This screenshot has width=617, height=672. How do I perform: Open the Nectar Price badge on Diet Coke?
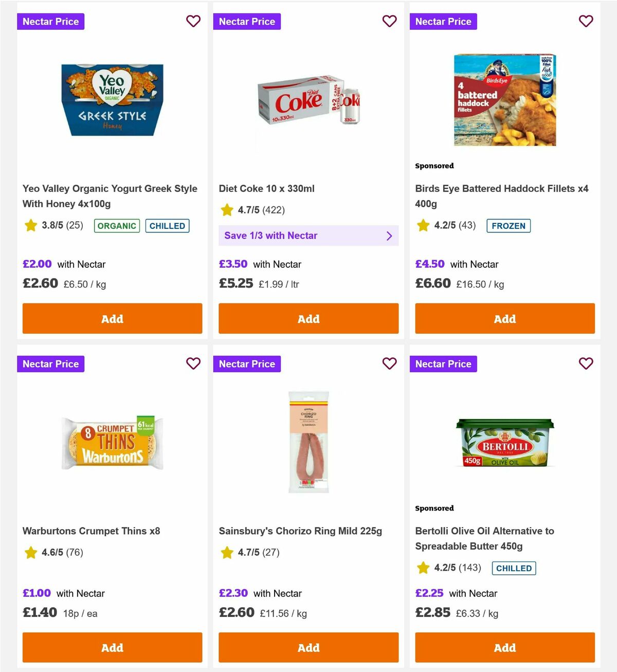click(x=247, y=21)
